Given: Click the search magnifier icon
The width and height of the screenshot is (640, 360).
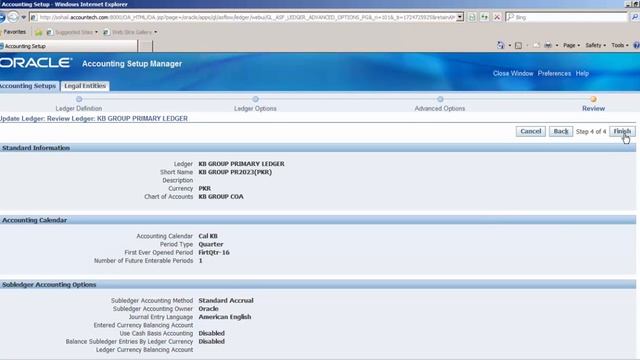Looking at the screenshot, I should click(635, 17).
